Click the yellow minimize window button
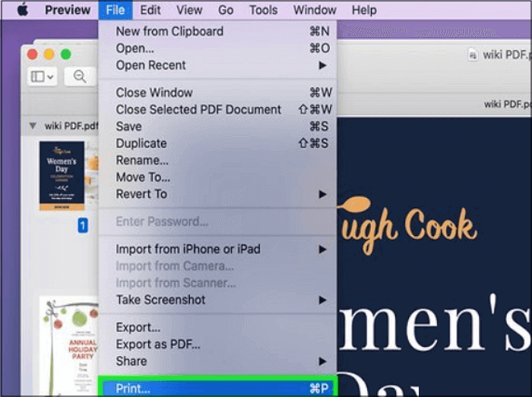The image size is (532, 397). click(49, 54)
